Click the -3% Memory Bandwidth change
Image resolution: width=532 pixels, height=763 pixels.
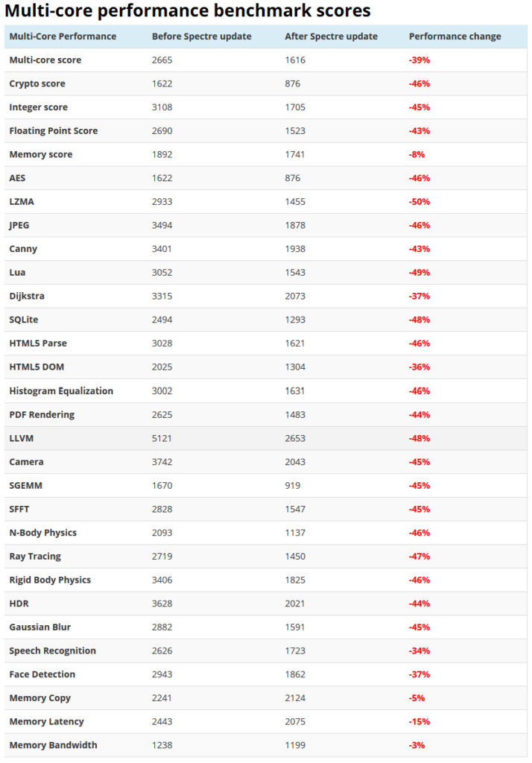(x=417, y=745)
